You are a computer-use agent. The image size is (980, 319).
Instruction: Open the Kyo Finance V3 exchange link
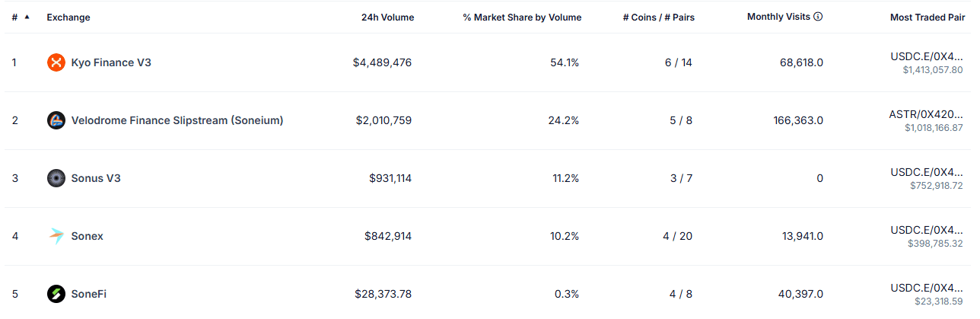(111, 62)
